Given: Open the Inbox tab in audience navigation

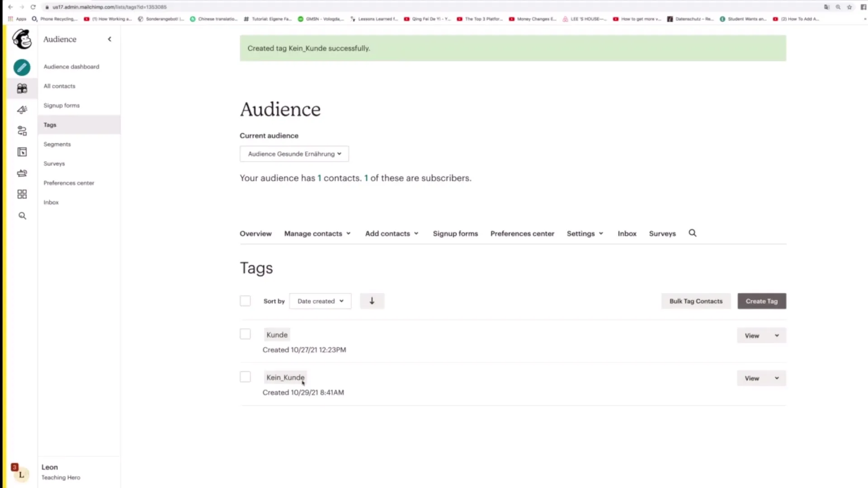Looking at the screenshot, I should point(627,234).
